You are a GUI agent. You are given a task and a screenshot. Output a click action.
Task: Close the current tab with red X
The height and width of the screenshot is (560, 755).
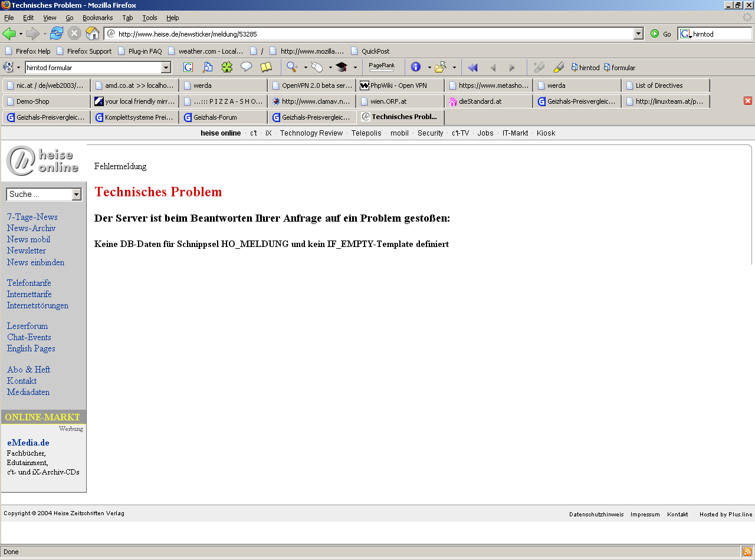(x=748, y=101)
